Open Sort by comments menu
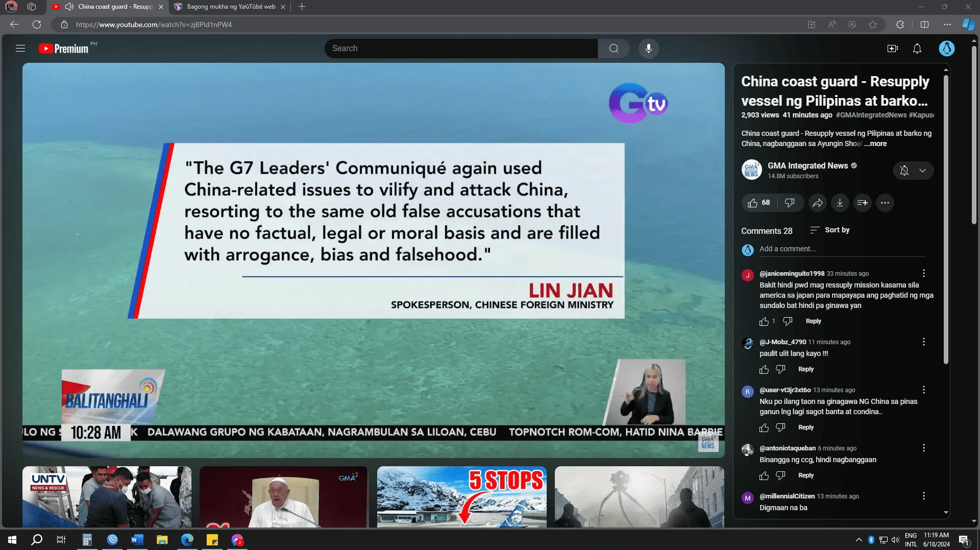The image size is (980, 550). [829, 230]
